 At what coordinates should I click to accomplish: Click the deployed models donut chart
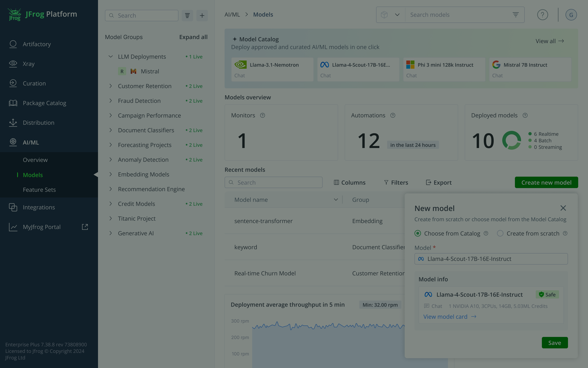511,140
